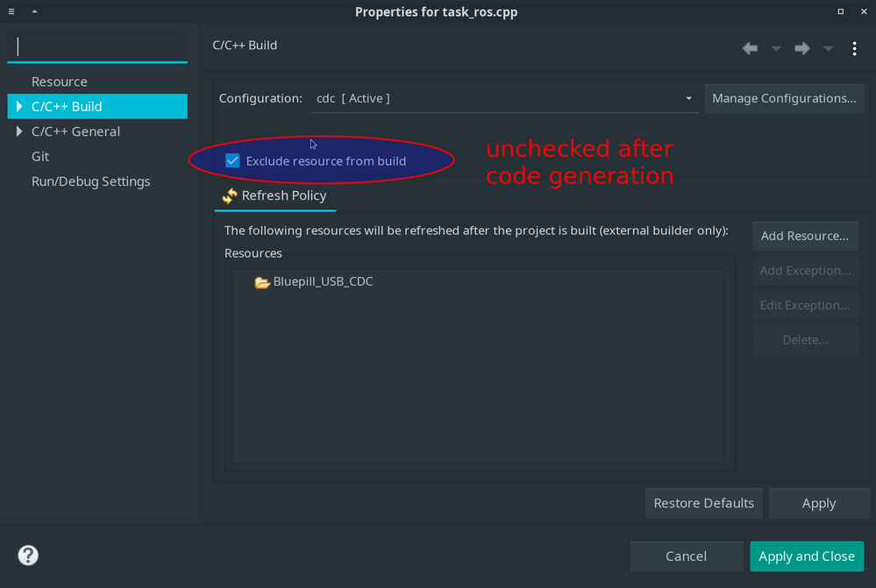Focus the filter text search field
The image size is (876, 588).
97,47
